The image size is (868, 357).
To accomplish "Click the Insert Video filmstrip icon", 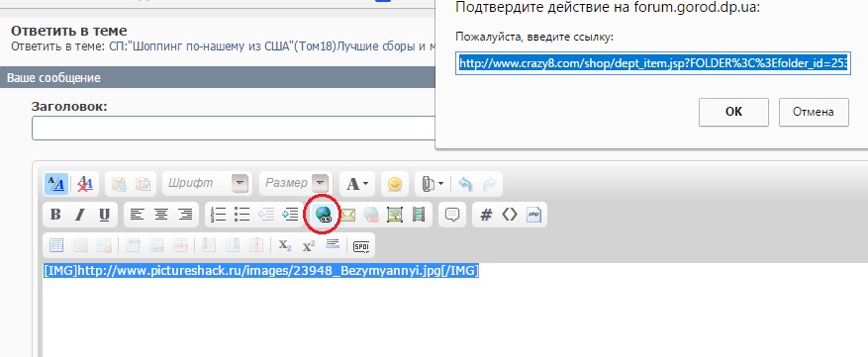I will [x=419, y=215].
